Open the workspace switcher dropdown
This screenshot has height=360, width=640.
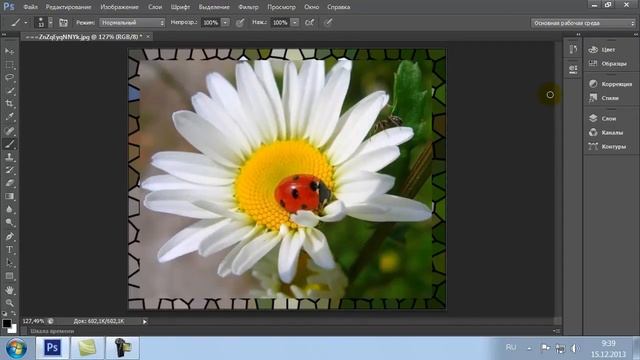[584, 23]
